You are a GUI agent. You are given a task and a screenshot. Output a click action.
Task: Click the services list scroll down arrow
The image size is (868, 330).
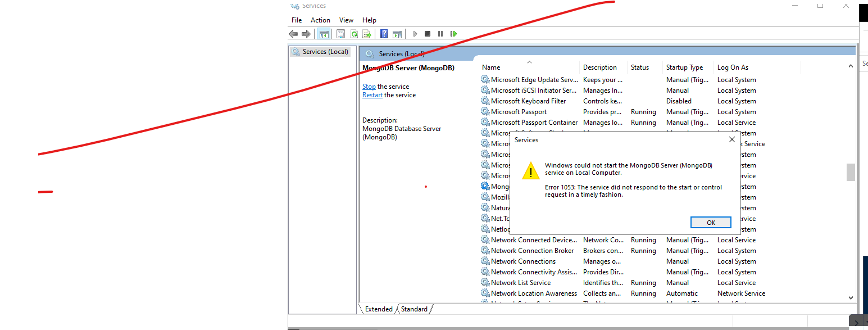pos(851,298)
